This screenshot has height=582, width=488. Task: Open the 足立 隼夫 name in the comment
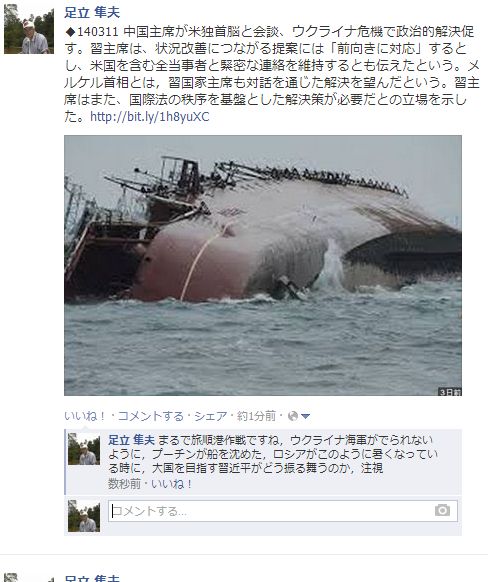(131, 440)
